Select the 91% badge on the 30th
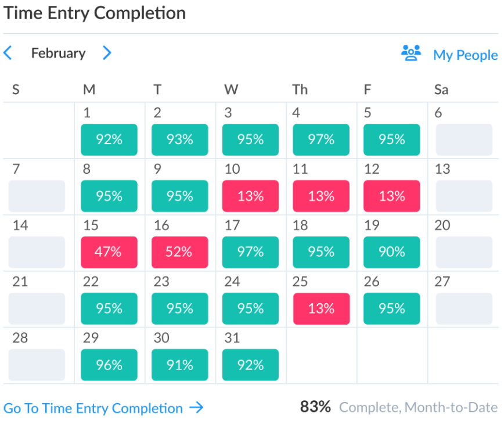Screen dimensions: 504x427 [179, 365]
